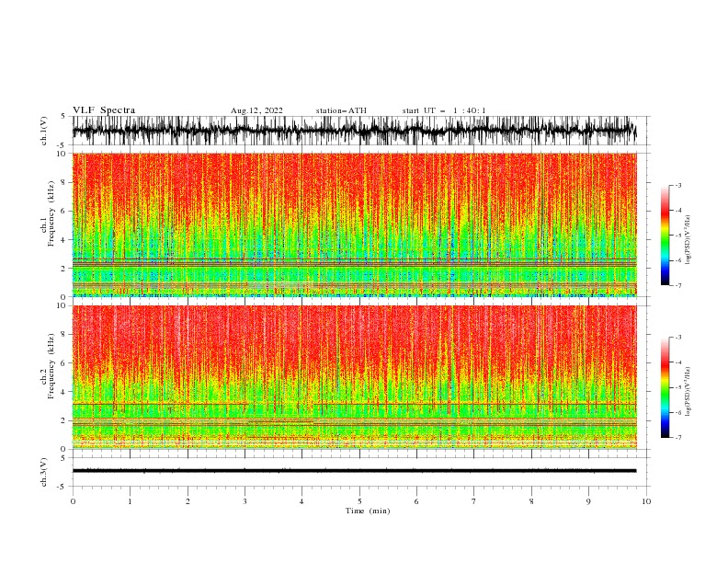The height and width of the screenshot is (563, 728).
Task: Click the ch.1 color bar's log(PSD) label
Action: [x=688, y=240]
